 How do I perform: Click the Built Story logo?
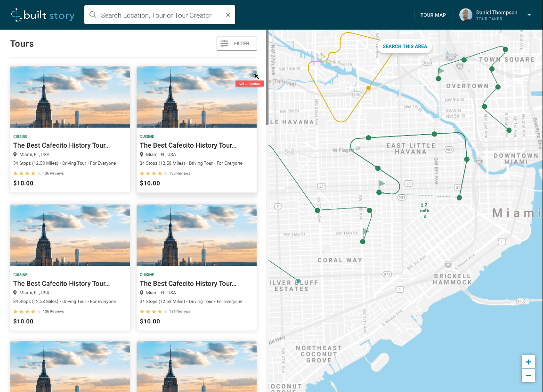click(42, 15)
